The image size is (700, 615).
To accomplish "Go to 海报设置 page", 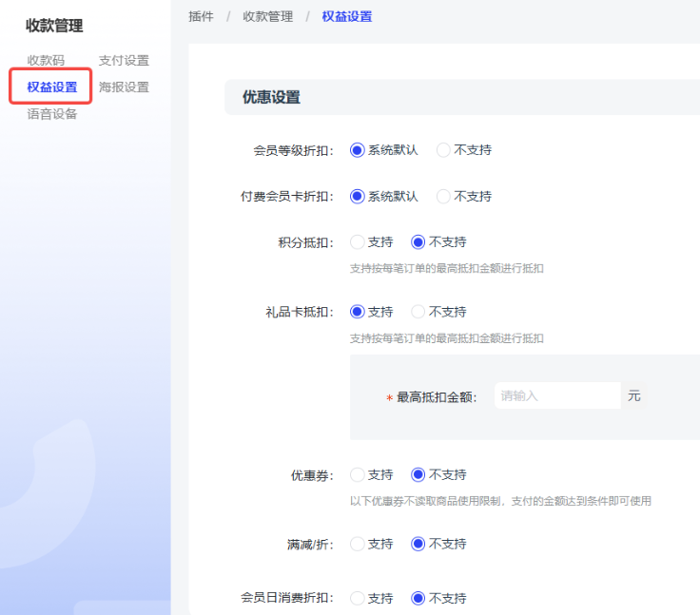I will click(x=124, y=87).
